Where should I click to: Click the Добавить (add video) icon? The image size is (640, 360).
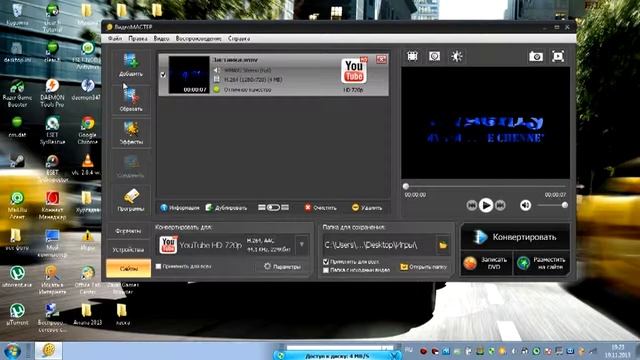click(x=131, y=64)
